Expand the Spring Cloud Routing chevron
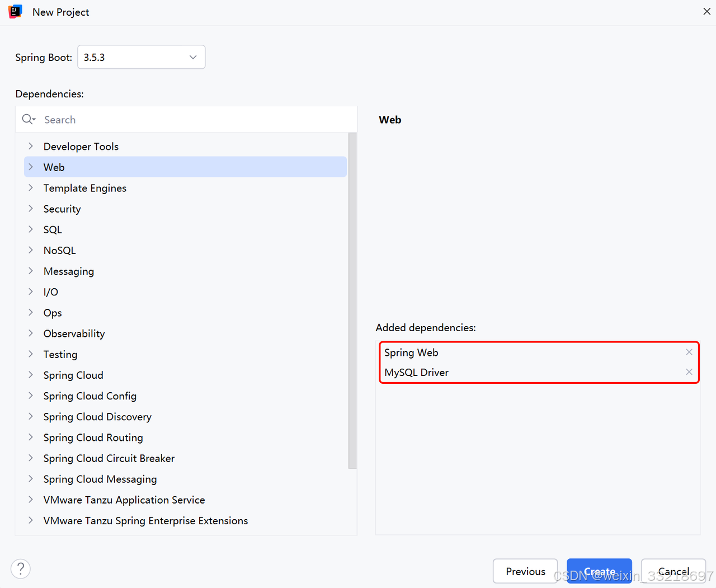Screen dimensions: 716x588 pos(31,437)
